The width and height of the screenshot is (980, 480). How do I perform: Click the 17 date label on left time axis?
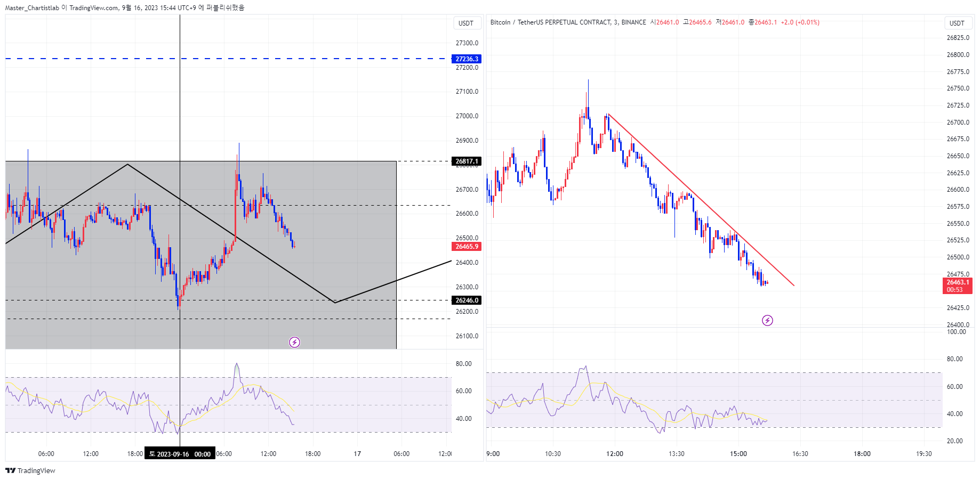[357, 454]
